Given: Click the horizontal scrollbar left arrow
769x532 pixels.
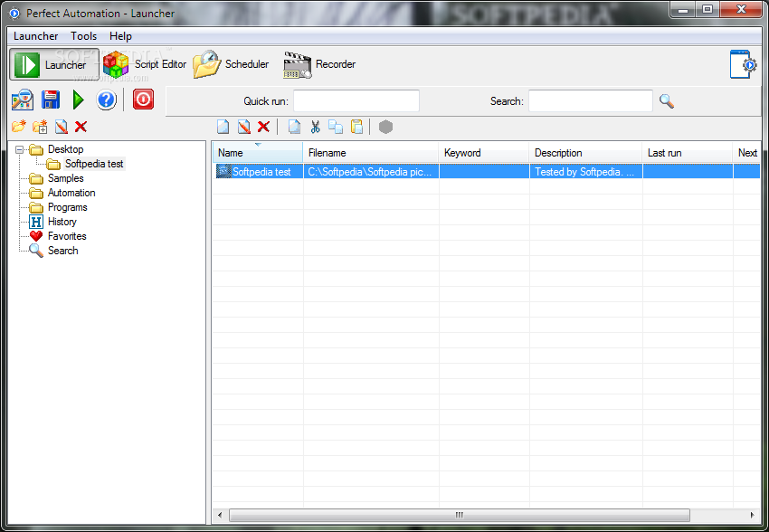Looking at the screenshot, I should [220, 515].
